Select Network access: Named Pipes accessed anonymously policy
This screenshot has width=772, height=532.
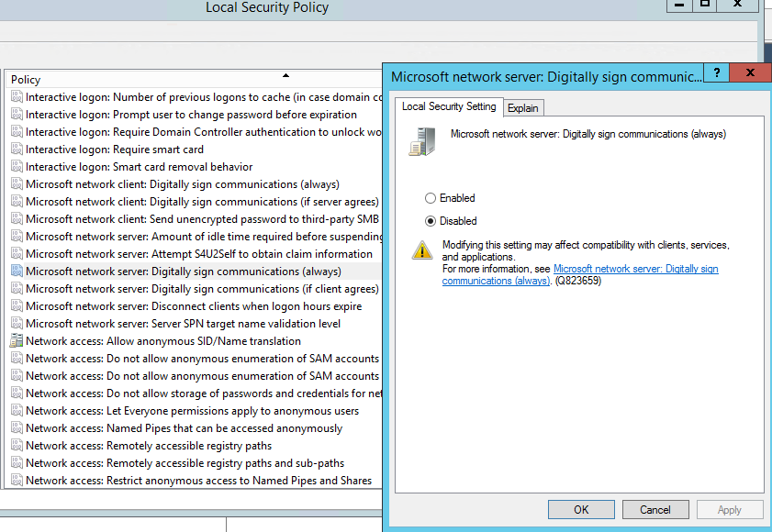tap(184, 428)
